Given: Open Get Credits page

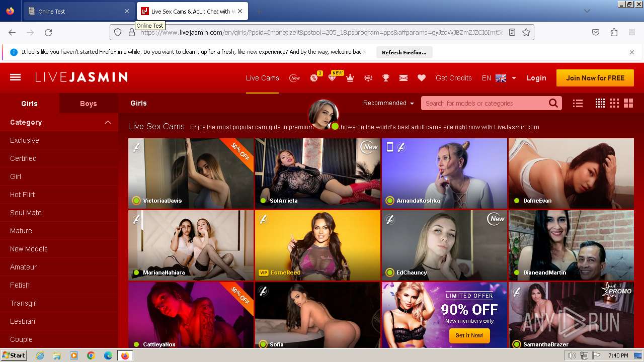Looking at the screenshot, I should coord(454,78).
